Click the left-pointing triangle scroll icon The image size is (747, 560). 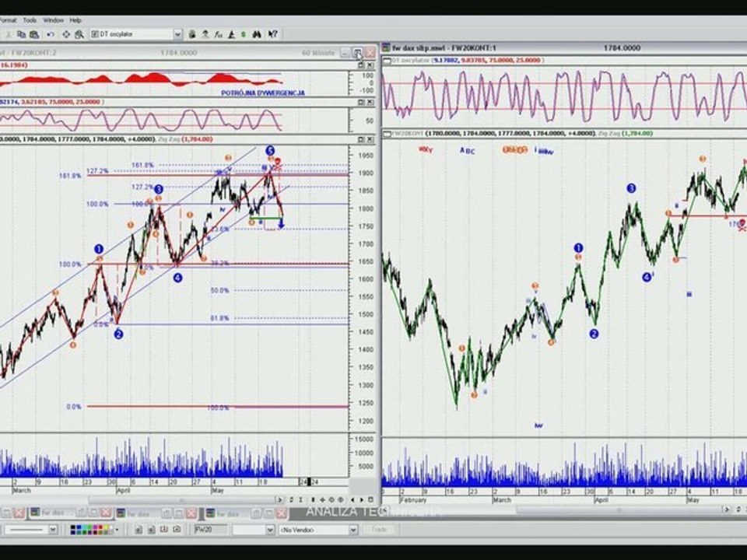(x=352, y=500)
